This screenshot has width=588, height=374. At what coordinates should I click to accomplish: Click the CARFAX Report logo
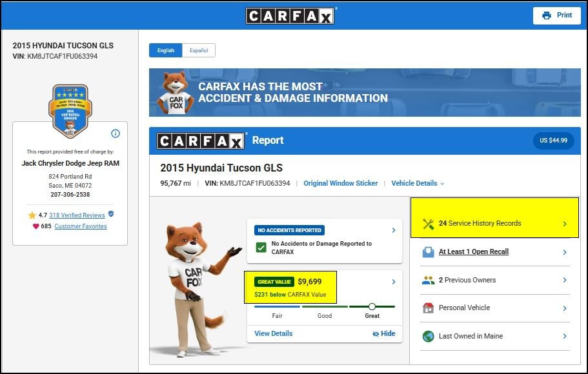pyautogui.click(x=201, y=141)
